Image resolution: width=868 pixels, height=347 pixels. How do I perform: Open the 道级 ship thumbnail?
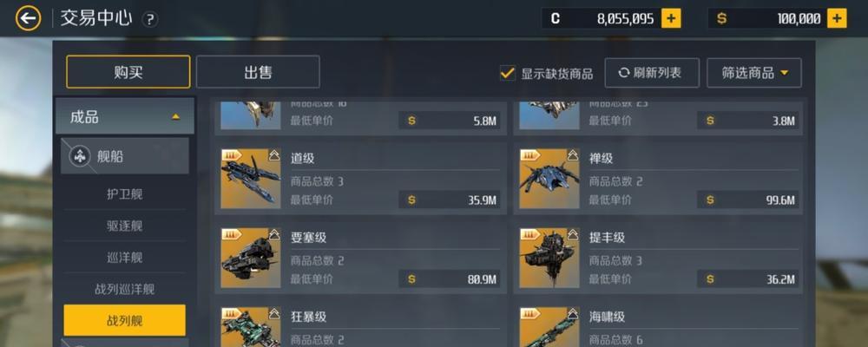click(251, 179)
